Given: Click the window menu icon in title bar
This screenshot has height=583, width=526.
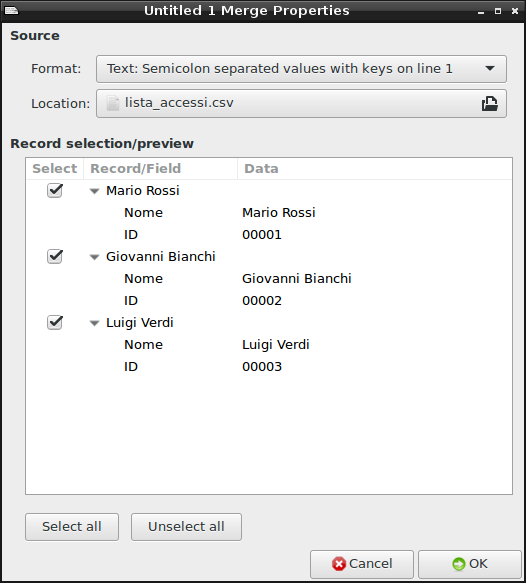Looking at the screenshot, I should (x=11, y=11).
